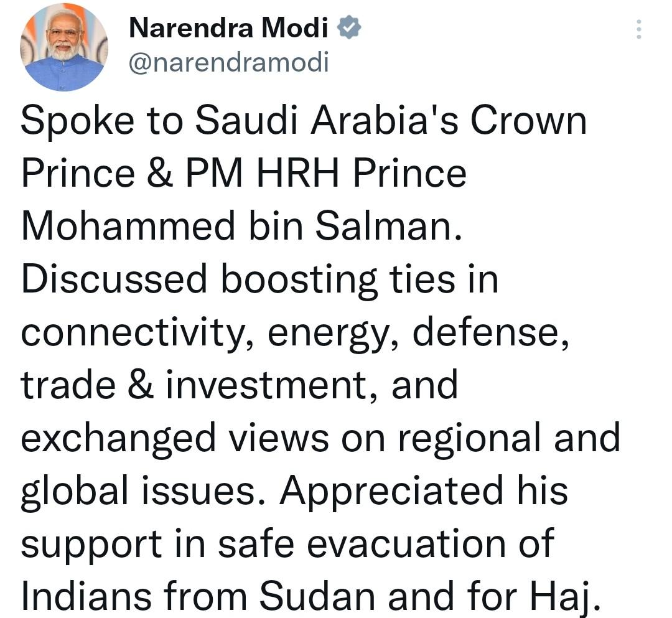Open the @narendramodi handle link
This screenshot has width=672, height=618.
(228, 62)
